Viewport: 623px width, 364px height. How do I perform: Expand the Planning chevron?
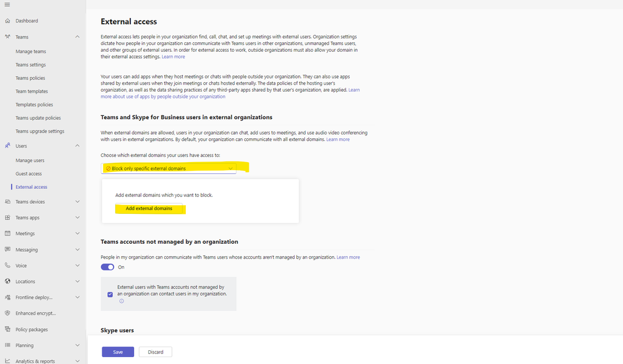click(x=77, y=345)
